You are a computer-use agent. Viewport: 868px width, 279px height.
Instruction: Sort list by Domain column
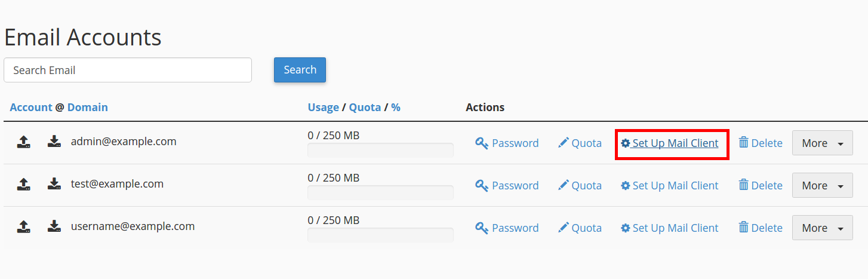click(88, 108)
